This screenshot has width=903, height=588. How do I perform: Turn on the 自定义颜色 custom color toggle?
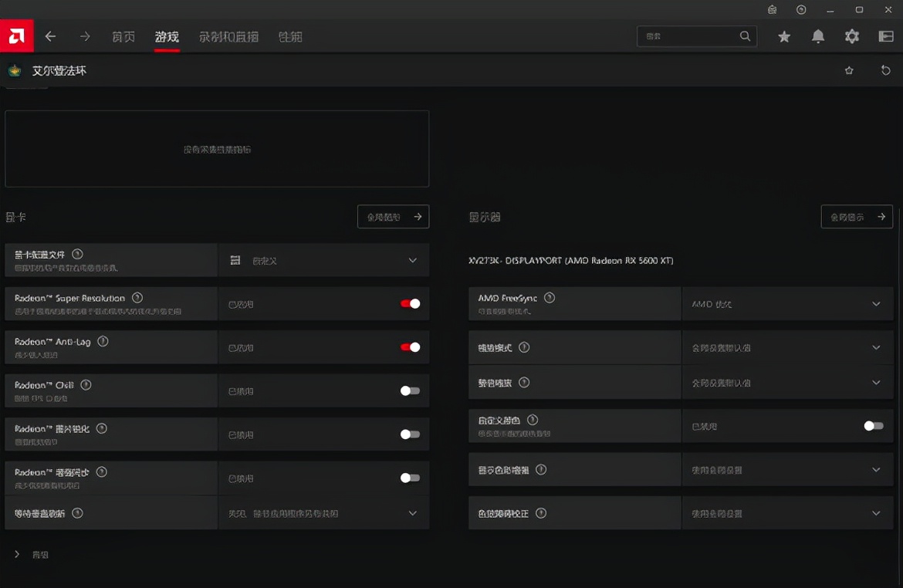[873, 425]
